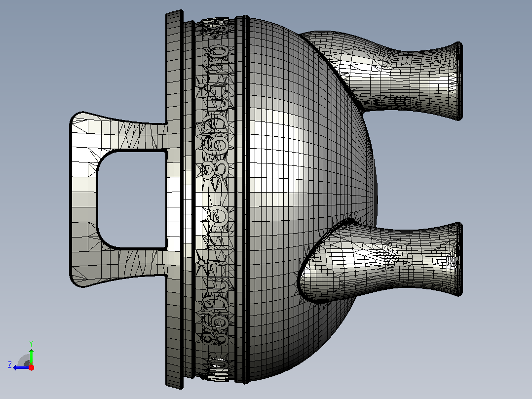Click the red X axis dot on the triad
Viewport: 532px width, 399px height.
tap(31, 367)
